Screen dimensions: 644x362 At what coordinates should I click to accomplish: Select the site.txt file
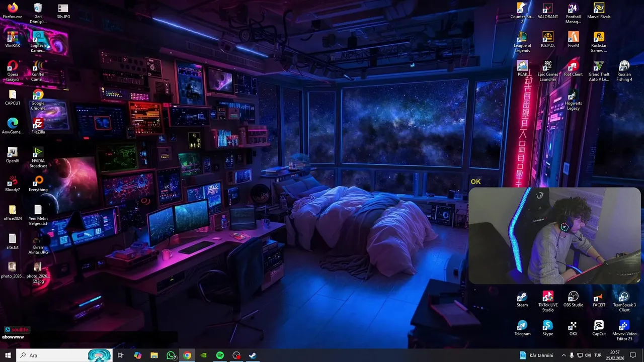tap(13, 242)
